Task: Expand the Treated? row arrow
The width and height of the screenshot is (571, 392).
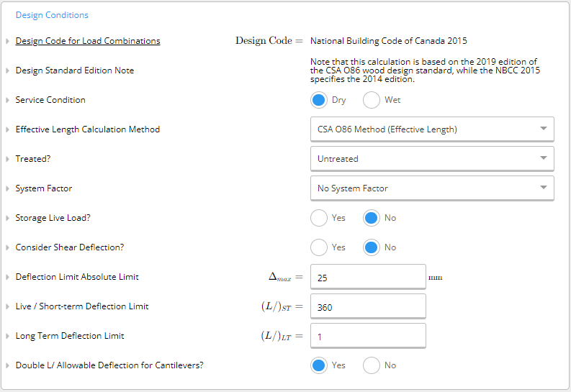Action: 7,159
